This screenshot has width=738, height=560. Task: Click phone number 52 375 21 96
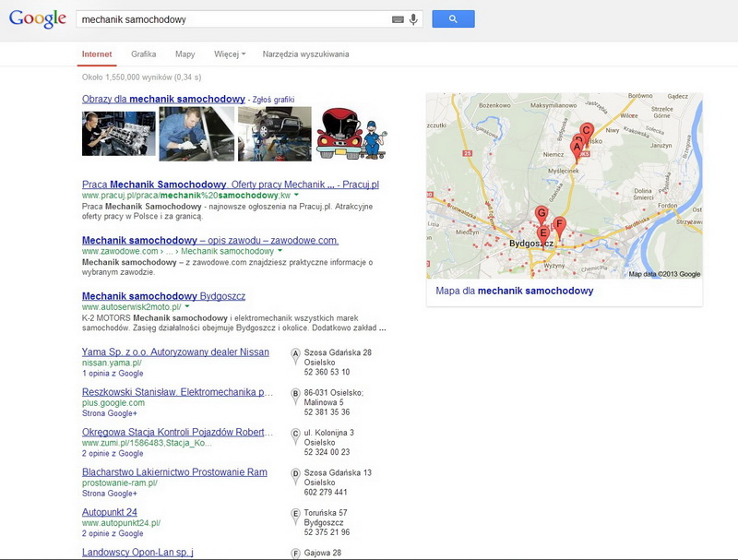(327, 532)
